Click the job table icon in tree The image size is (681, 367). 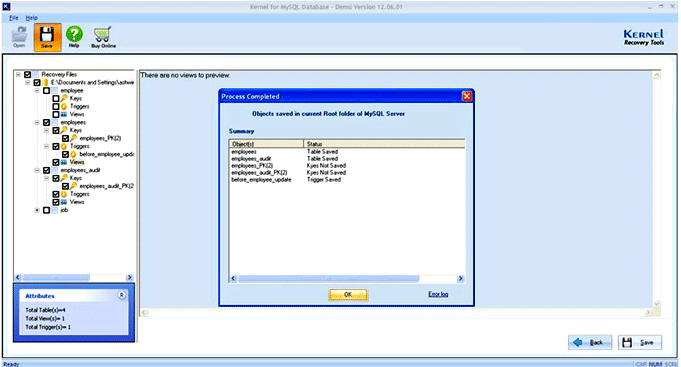(55, 210)
